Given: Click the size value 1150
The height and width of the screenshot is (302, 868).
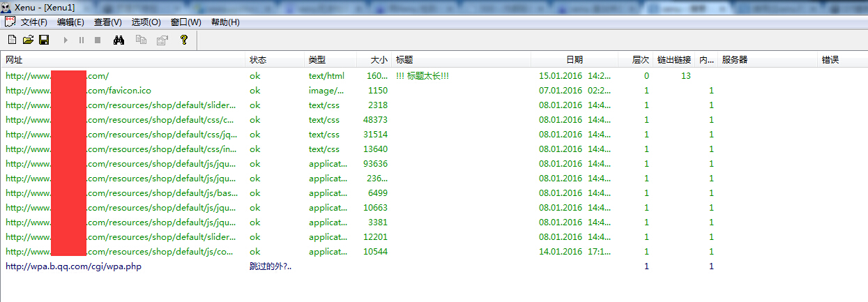Looking at the screenshot, I should pyautogui.click(x=378, y=91).
